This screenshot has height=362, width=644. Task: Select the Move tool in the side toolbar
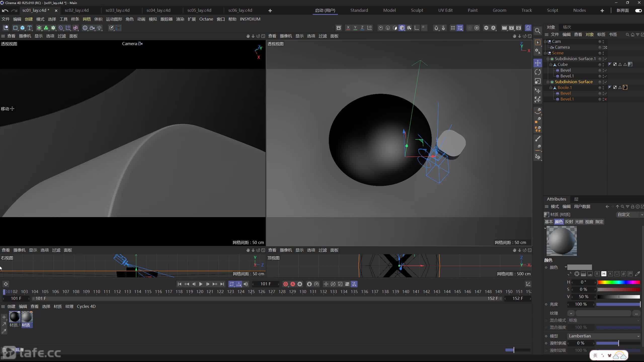tap(538, 63)
